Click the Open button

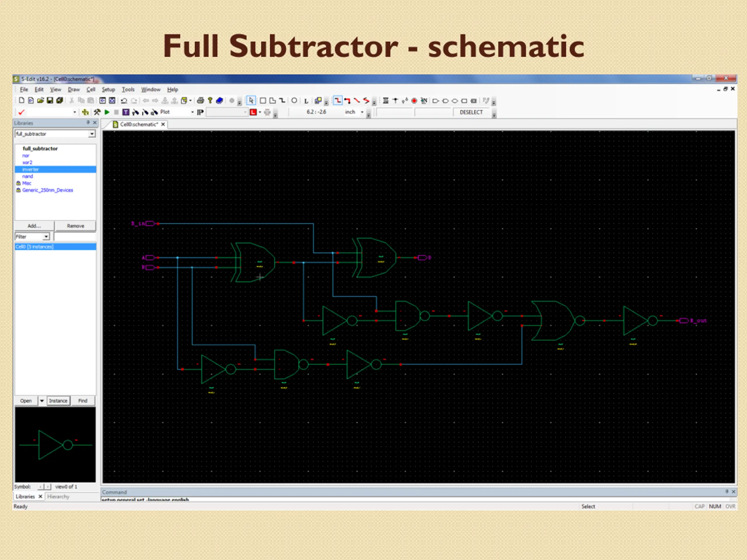pyautogui.click(x=26, y=401)
